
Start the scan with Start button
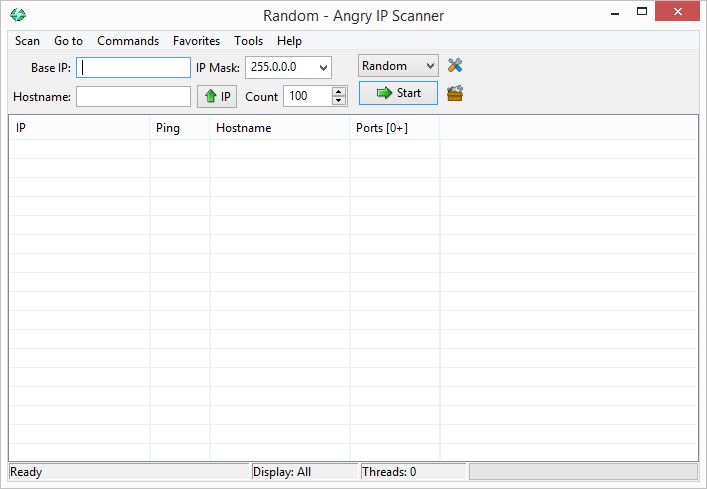(x=399, y=93)
